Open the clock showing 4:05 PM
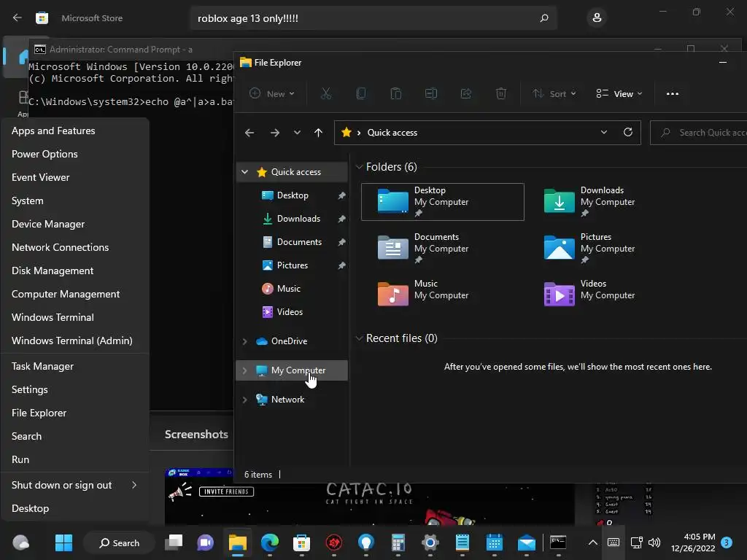 click(x=693, y=542)
